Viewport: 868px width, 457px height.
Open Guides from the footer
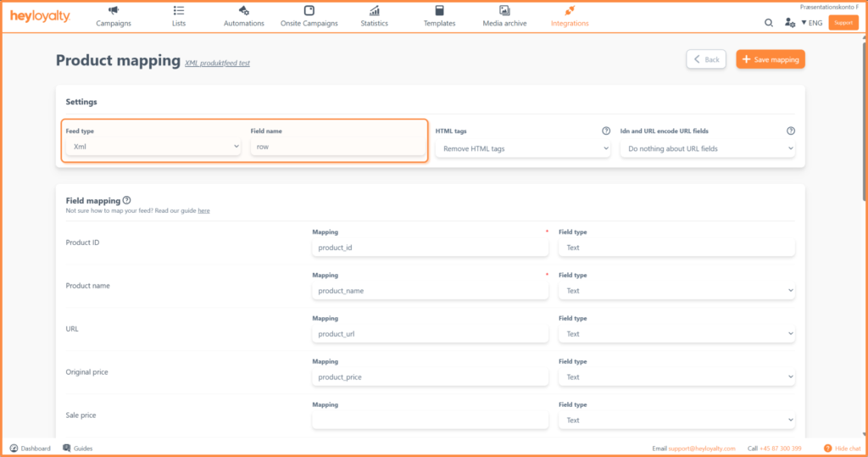pyautogui.click(x=77, y=448)
